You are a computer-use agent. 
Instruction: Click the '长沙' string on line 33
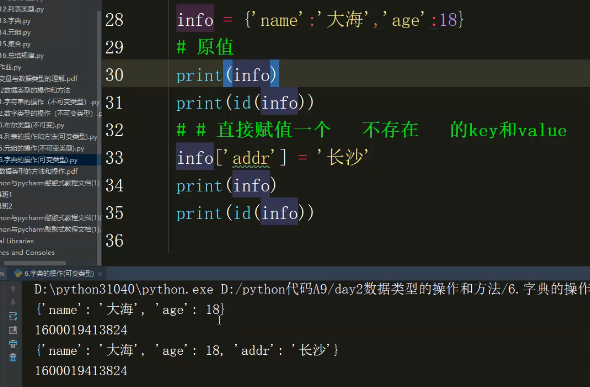342,158
